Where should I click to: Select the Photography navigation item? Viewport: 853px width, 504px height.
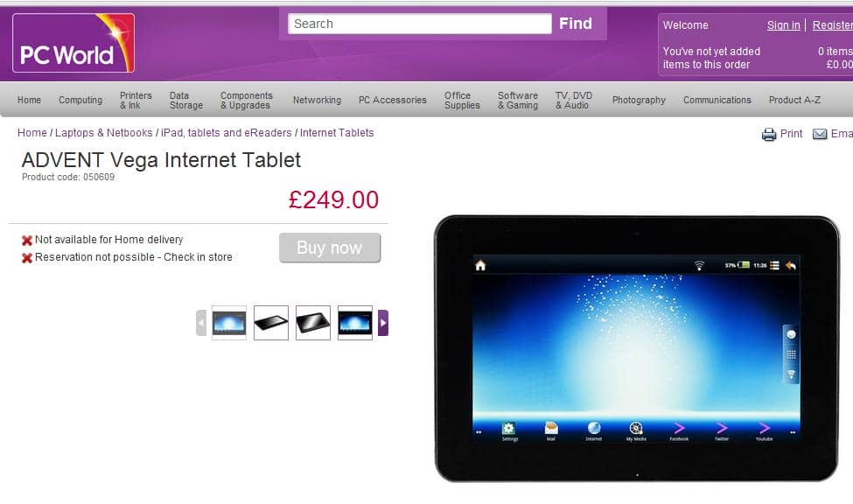639,100
